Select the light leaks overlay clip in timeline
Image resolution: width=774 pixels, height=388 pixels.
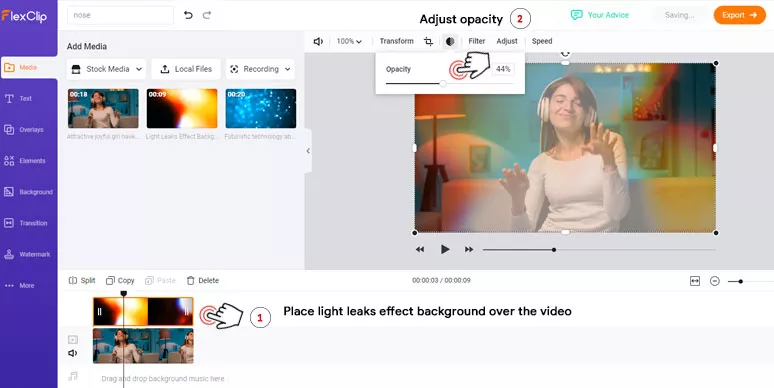tap(143, 311)
